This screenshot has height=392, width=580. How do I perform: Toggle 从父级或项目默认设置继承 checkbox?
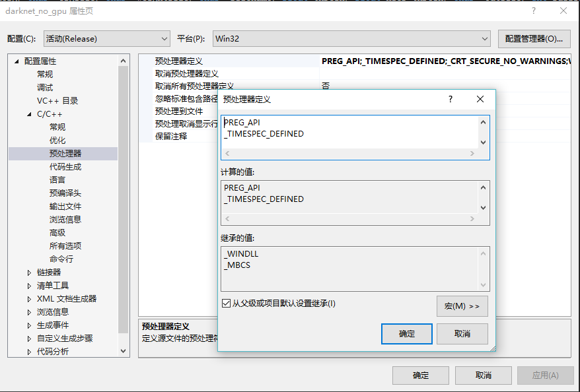(x=227, y=304)
